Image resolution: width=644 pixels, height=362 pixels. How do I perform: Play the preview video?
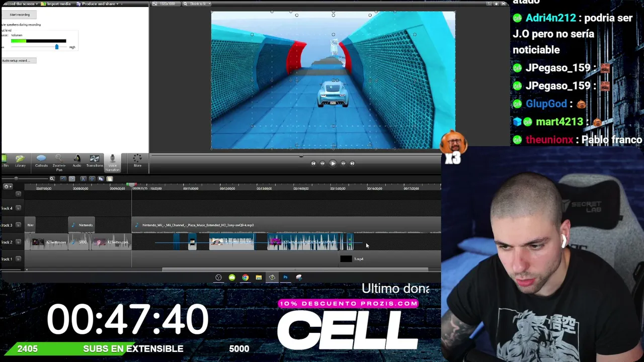(x=333, y=163)
